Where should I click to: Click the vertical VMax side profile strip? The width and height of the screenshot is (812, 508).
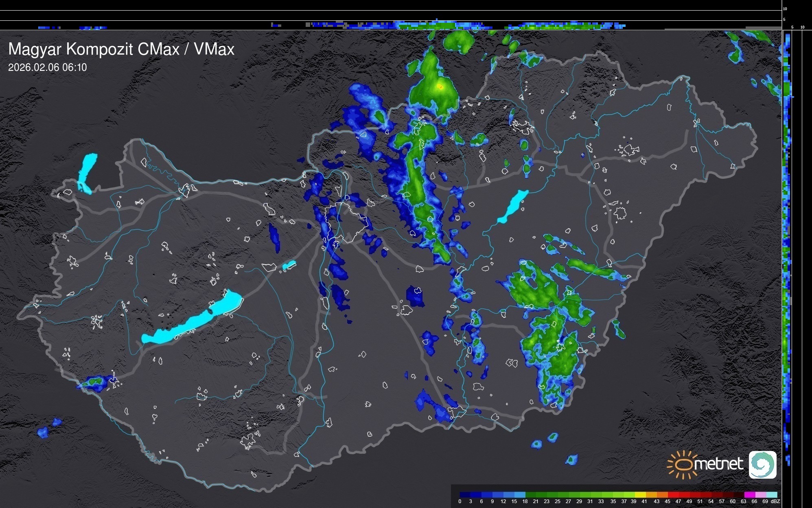click(x=787, y=244)
